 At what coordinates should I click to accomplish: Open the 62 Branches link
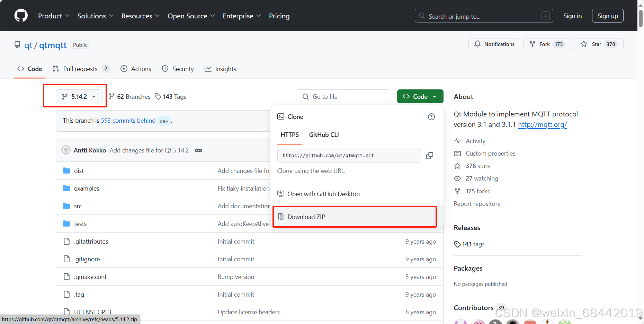[129, 96]
